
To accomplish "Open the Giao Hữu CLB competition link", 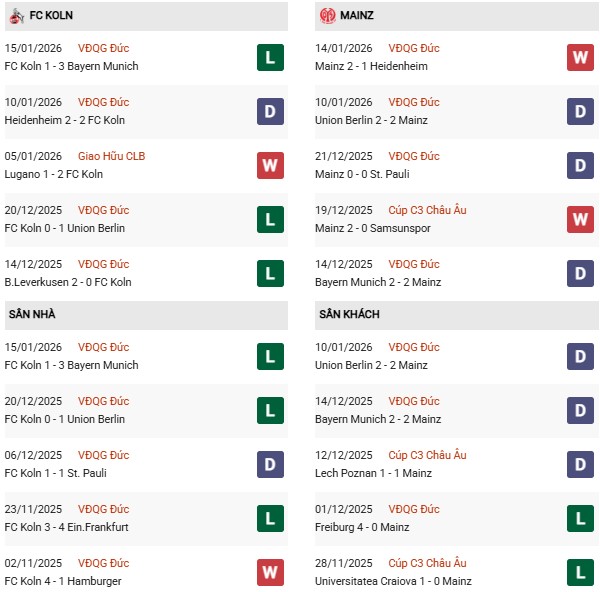I will pyautogui.click(x=111, y=156).
